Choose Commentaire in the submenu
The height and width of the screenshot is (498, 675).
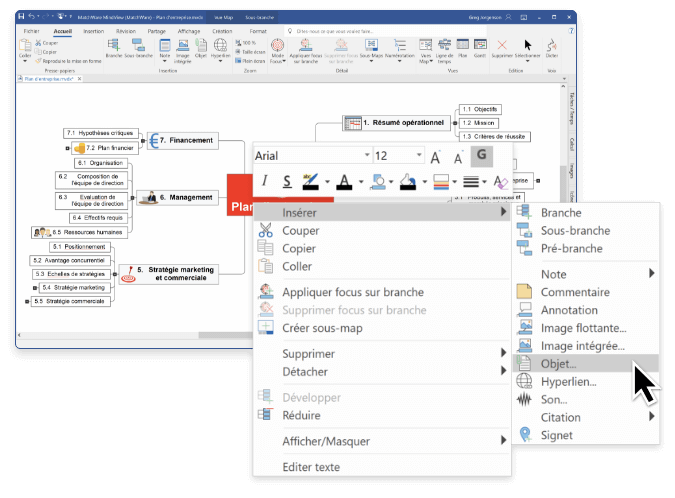(x=586, y=292)
